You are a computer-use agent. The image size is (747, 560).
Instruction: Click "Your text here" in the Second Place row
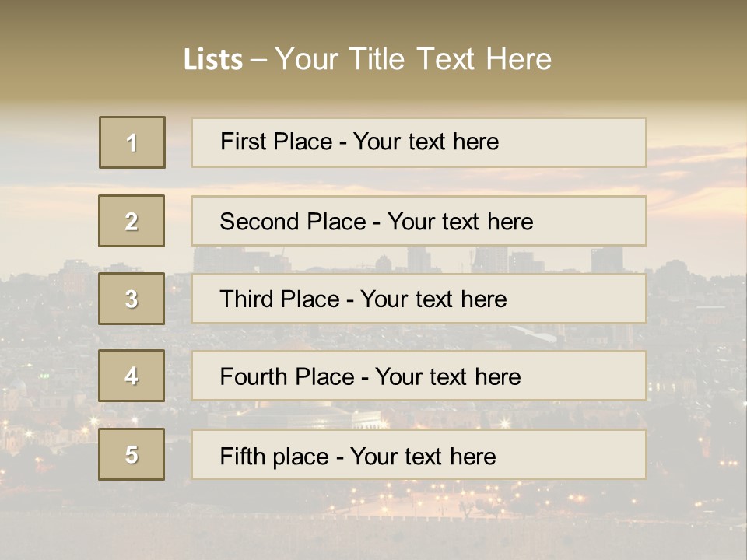(460, 222)
